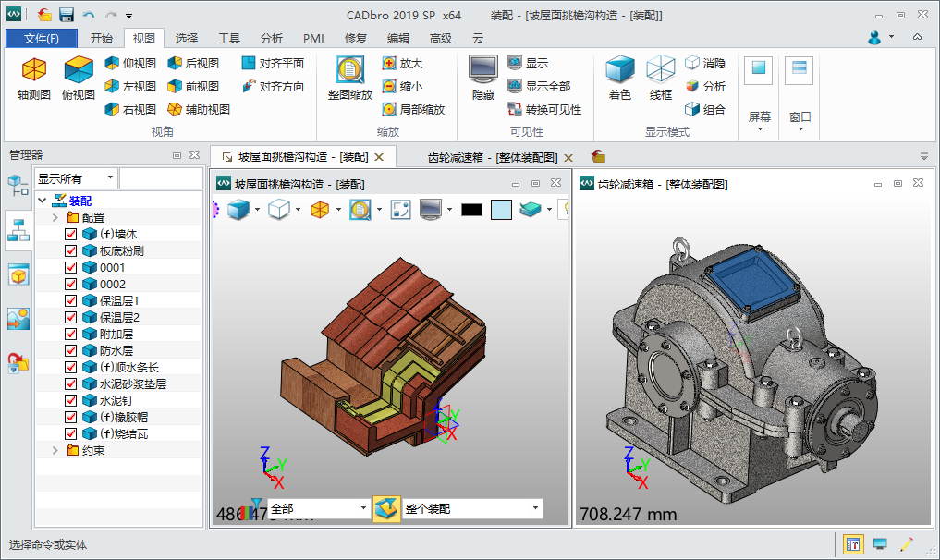Viewport: 940px width, 560px height.
Task: Click the 窗口 window button
Action: (800, 94)
